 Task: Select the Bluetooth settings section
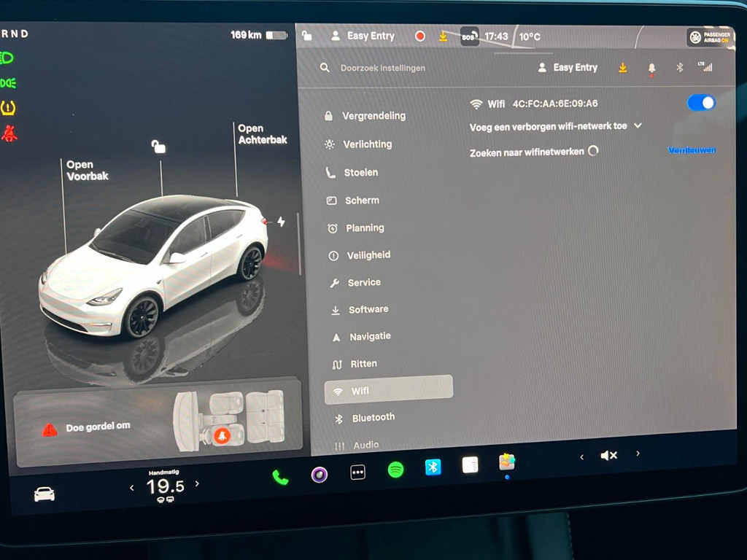point(375,417)
